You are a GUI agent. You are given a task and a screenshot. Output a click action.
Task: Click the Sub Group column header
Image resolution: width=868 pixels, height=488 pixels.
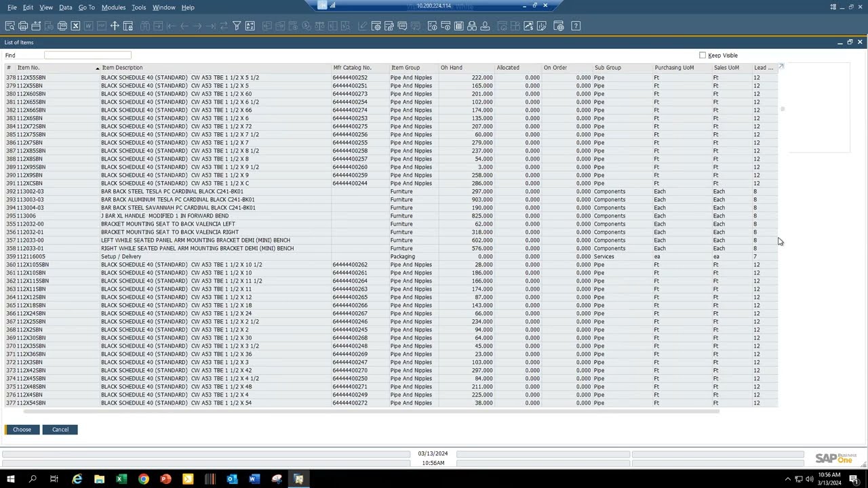point(608,68)
